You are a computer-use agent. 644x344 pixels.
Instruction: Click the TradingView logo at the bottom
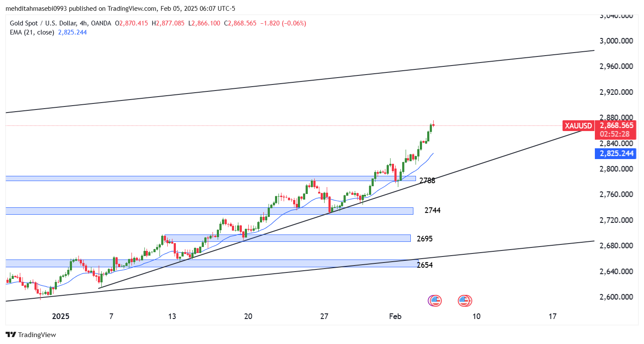31,335
